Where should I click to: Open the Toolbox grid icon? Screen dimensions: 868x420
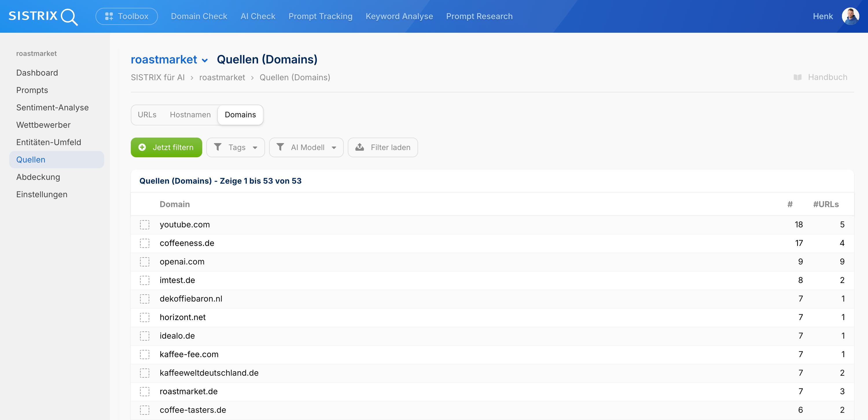(x=108, y=16)
